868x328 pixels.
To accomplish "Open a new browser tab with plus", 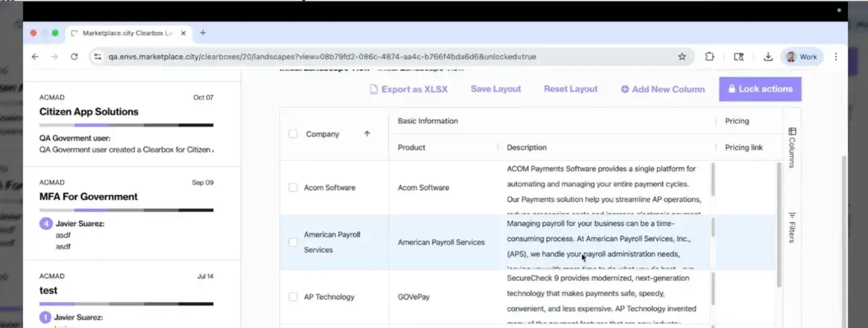I will tap(203, 33).
